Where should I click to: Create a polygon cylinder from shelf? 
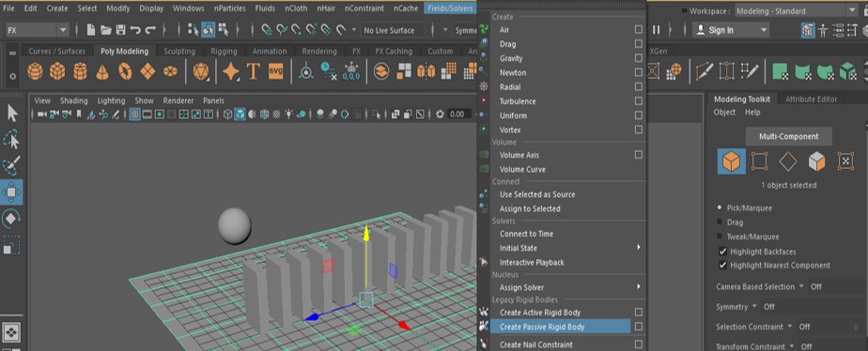80,71
